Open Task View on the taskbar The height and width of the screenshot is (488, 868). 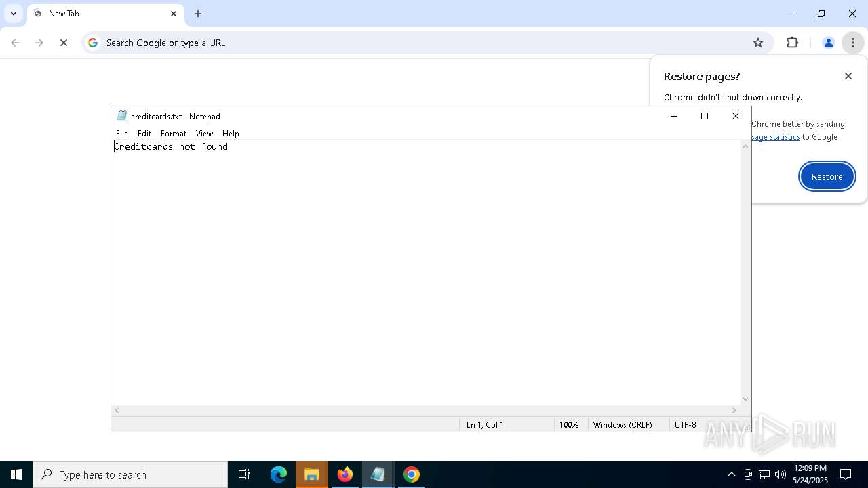click(244, 474)
